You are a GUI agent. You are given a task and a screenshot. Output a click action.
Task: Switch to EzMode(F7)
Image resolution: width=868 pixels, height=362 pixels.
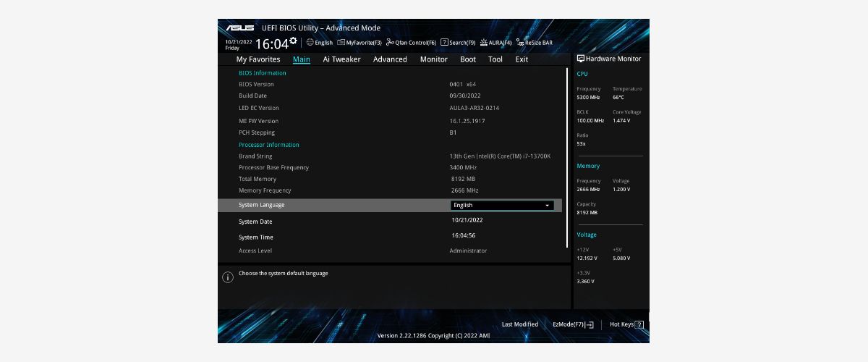tap(573, 324)
